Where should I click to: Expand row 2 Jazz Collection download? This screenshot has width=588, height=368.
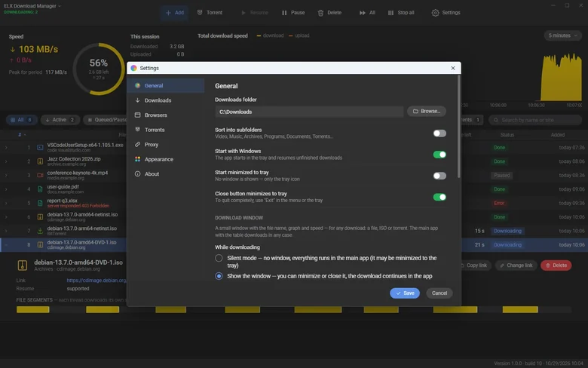[6, 161]
